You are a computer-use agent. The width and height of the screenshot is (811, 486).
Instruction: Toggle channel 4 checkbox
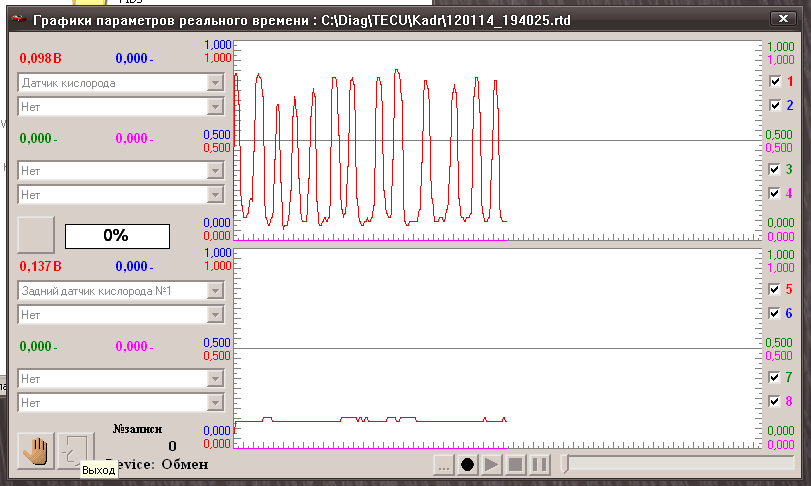pyautogui.click(x=774, y=193)
